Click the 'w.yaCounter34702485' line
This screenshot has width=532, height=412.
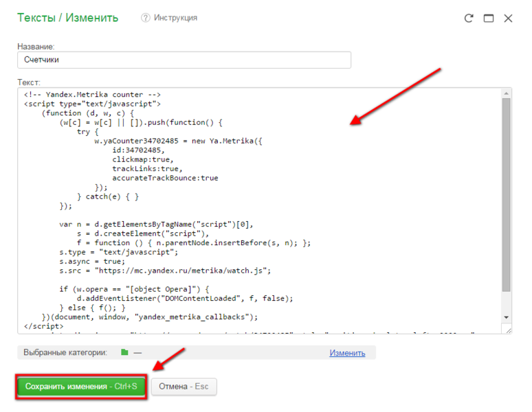[x=179, y=141]
